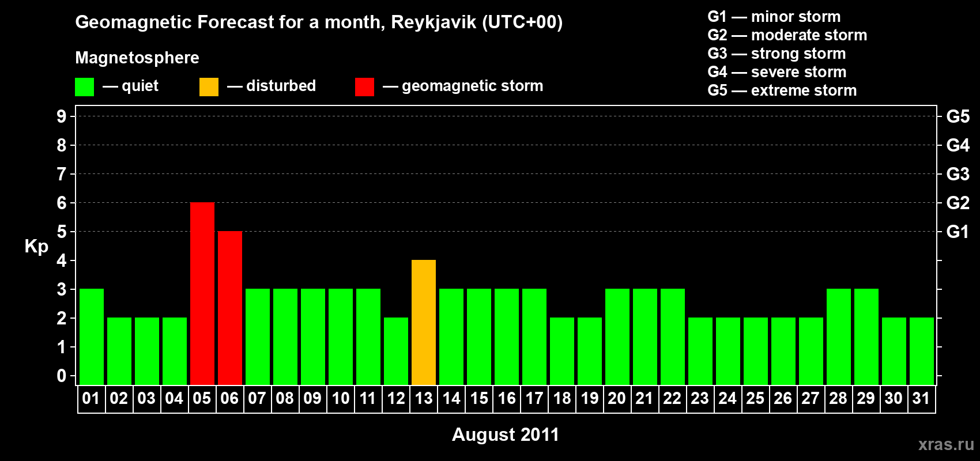Click the 'August 2011' axis title
Viewport: 980px width, 461px height.
[x=506, y=434]
